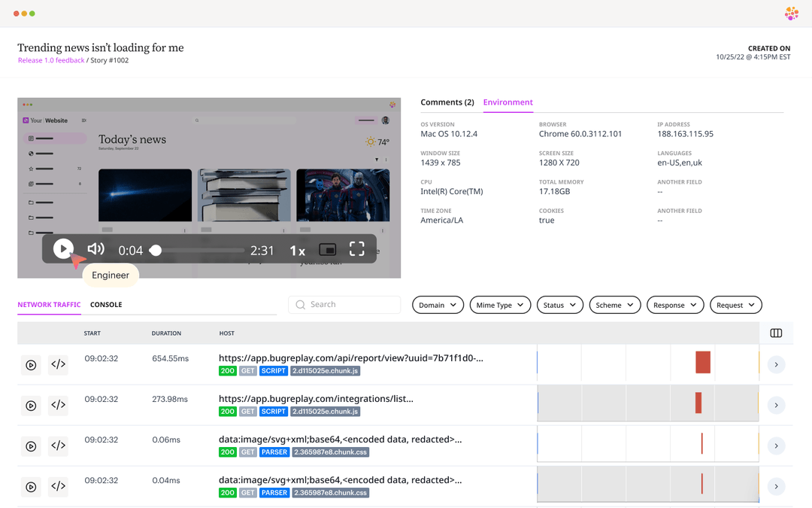The image size is (812, 508).
Task: Expand the first network request row details
Action: (776, 364)
